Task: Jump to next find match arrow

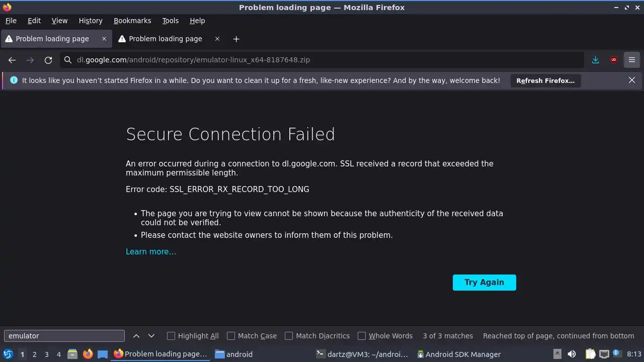Action: pos(151,336)
